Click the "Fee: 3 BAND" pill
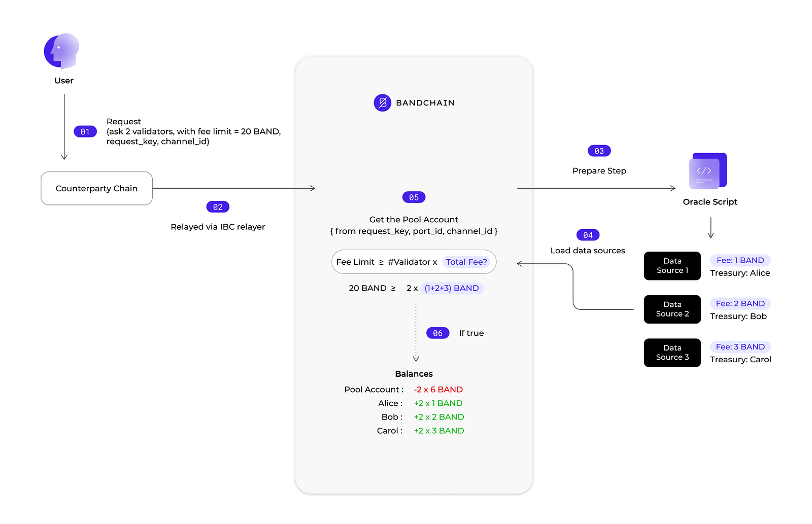 click(740, 347)
